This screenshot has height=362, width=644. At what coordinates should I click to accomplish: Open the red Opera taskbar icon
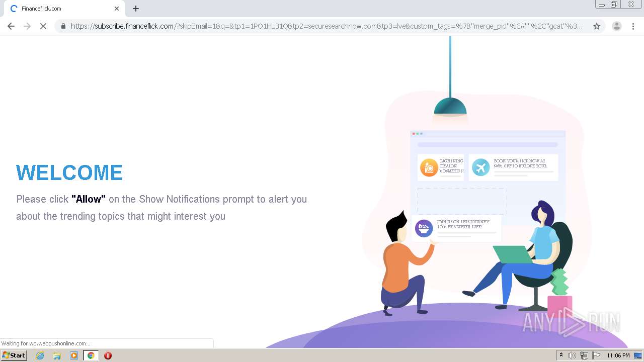pyautogui.click(x=108, y=355)
